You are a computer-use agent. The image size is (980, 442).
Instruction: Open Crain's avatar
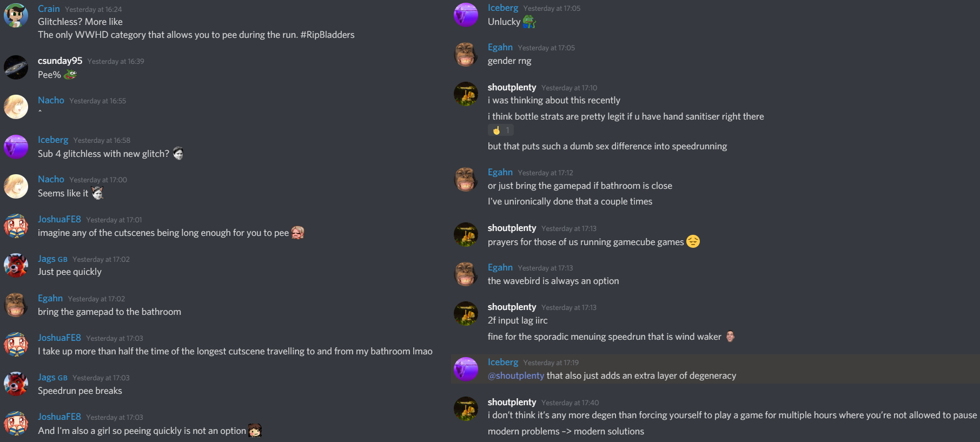pos(16,15)
